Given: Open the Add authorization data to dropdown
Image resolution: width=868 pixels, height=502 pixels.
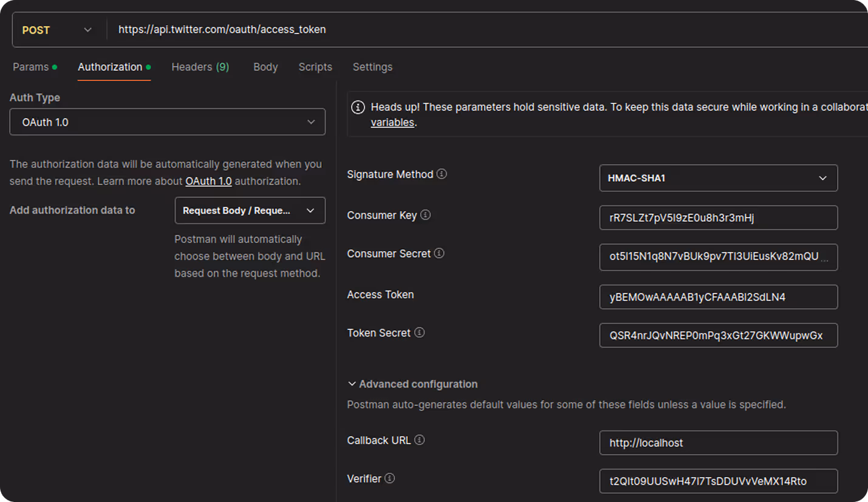Looking at the screenshot, I should 250,210.
